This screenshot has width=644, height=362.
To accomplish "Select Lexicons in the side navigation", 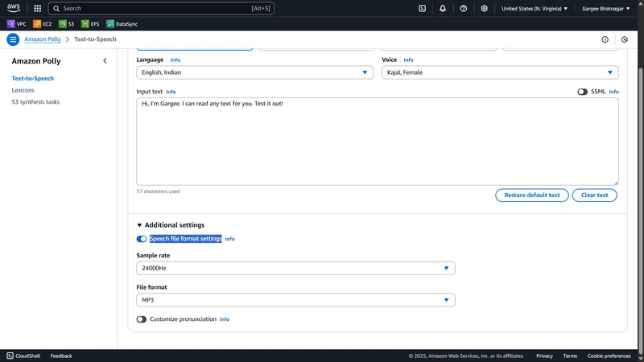I will [23, 90].
